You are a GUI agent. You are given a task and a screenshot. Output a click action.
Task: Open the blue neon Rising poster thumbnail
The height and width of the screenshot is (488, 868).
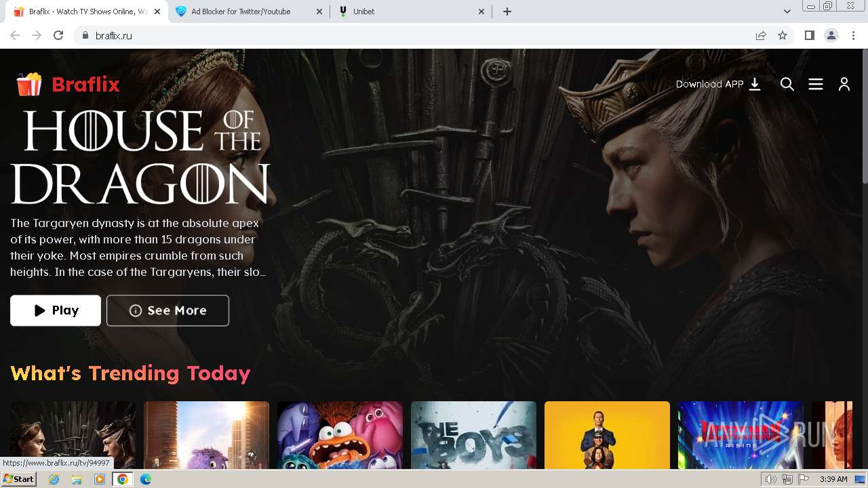(x=741, y=435)
